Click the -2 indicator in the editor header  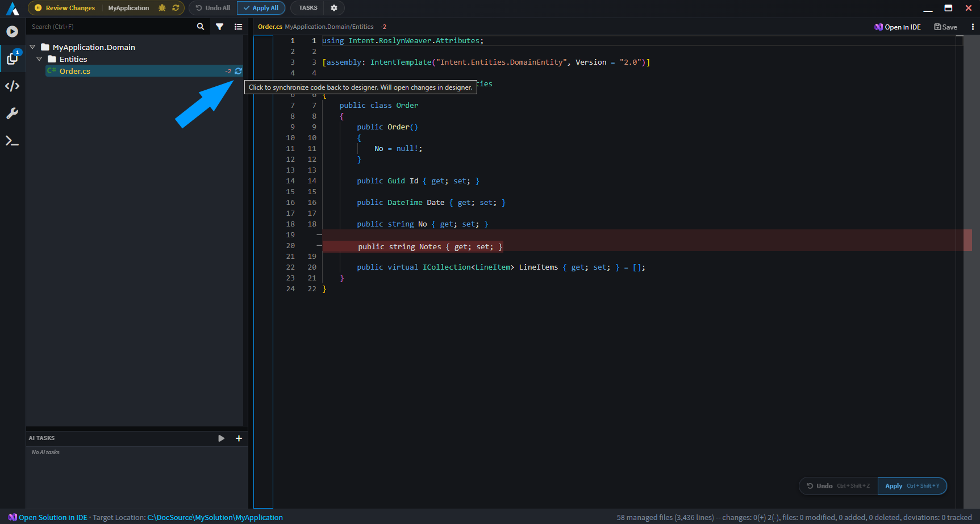point(383,27)
